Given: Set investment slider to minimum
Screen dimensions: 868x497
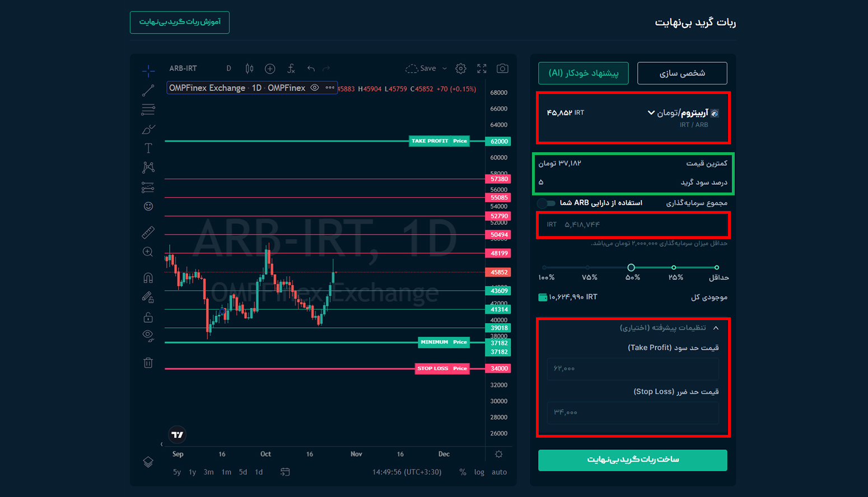Looking at the screenshot, I should [x=717, y=268].
